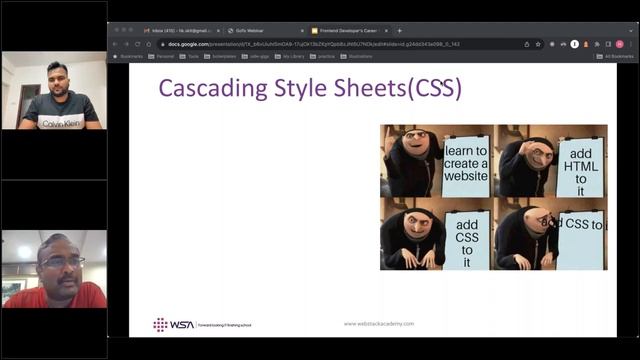Close the Gmail Inbox tab

[218, 31]
